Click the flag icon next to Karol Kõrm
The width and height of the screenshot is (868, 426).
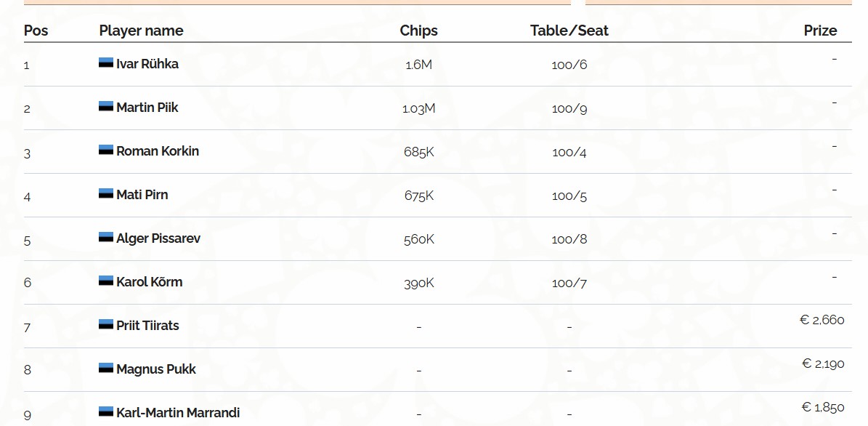(106, 281)
